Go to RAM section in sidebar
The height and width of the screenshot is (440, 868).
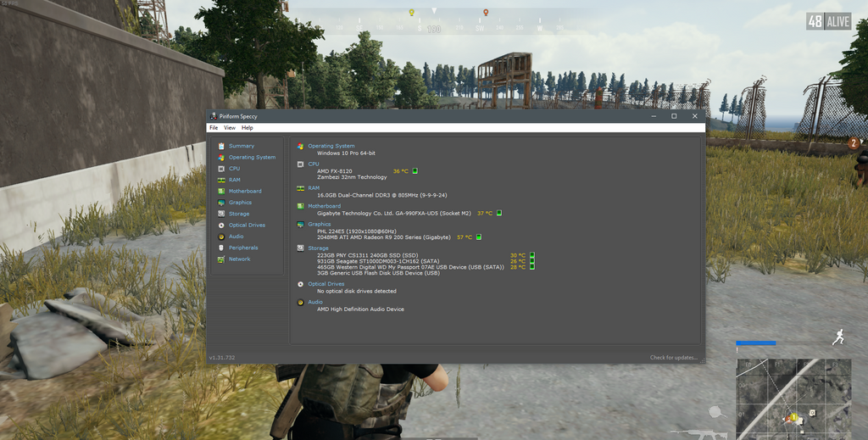point(235,180)
